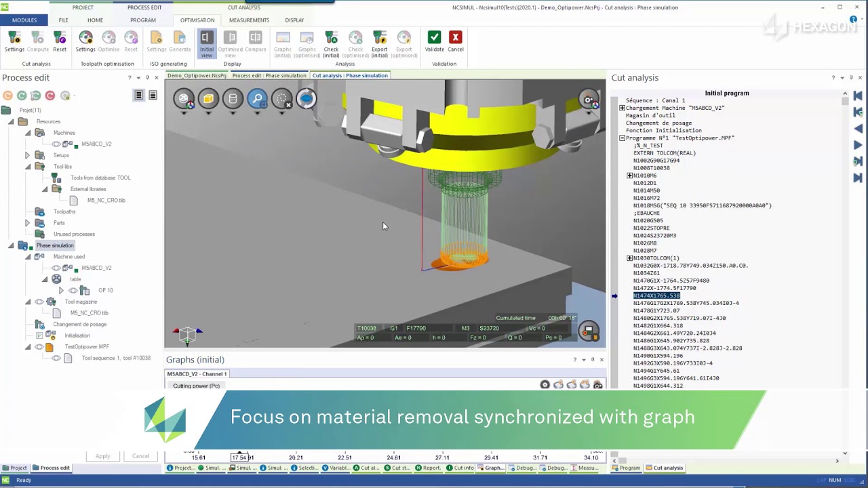Click the red circular icon in Process edit toolbar
868x488 pixels.
[x=50, y=96]
